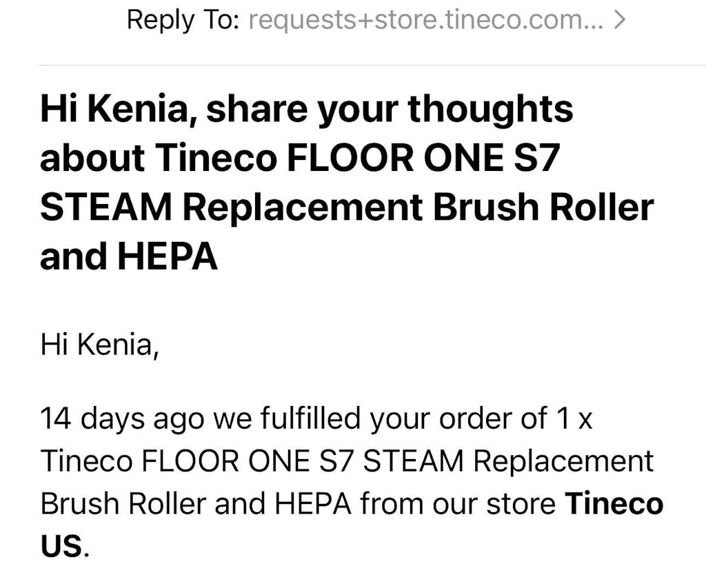This screenshot has height=588, width=706.
Task: Click the word "Kenia" in the subject heading
Action: click(x=138, y=110)
